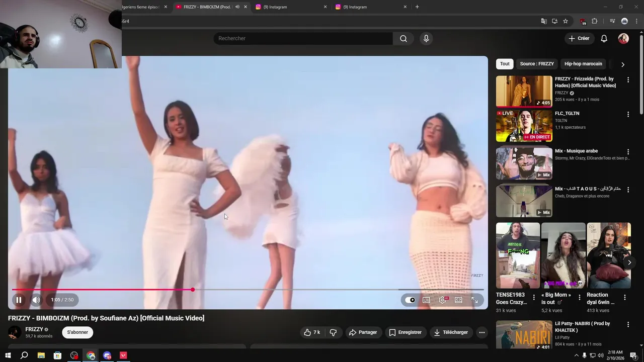Open the Frizzelda video thumbnail
This screenshot has height=362, width=644.
pos(524,91)
